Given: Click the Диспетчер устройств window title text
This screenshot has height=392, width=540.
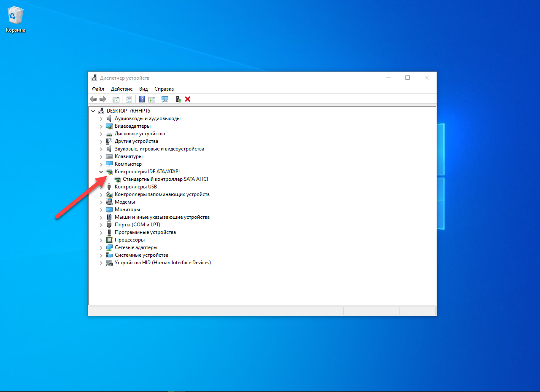Looking at the screenshot, I should [124, 78].
